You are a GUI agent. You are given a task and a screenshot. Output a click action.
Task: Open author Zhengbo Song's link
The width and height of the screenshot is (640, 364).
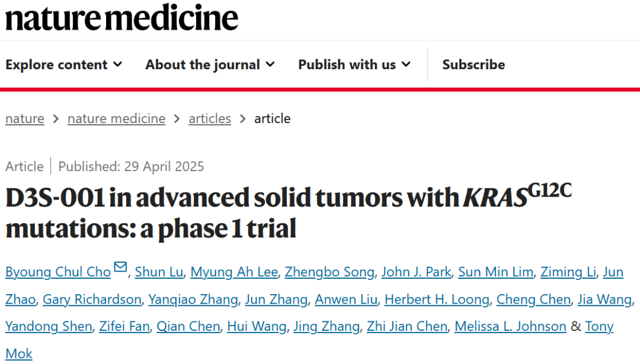pos(329,272)
